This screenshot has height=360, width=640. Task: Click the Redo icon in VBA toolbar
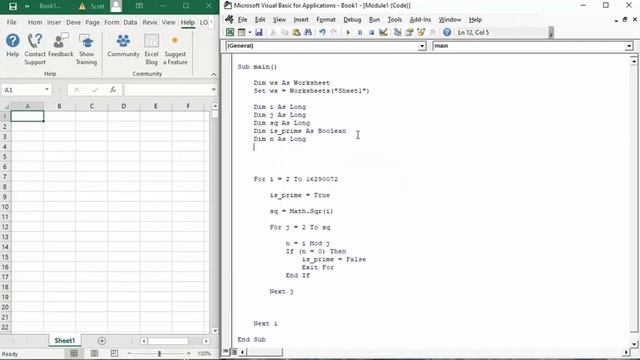click(x=334, y=32)
